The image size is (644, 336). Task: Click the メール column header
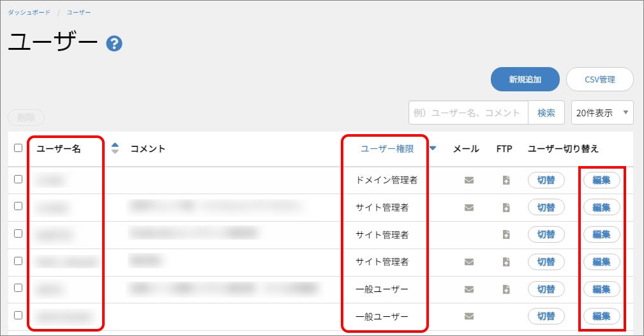click(x=466, y=149)
